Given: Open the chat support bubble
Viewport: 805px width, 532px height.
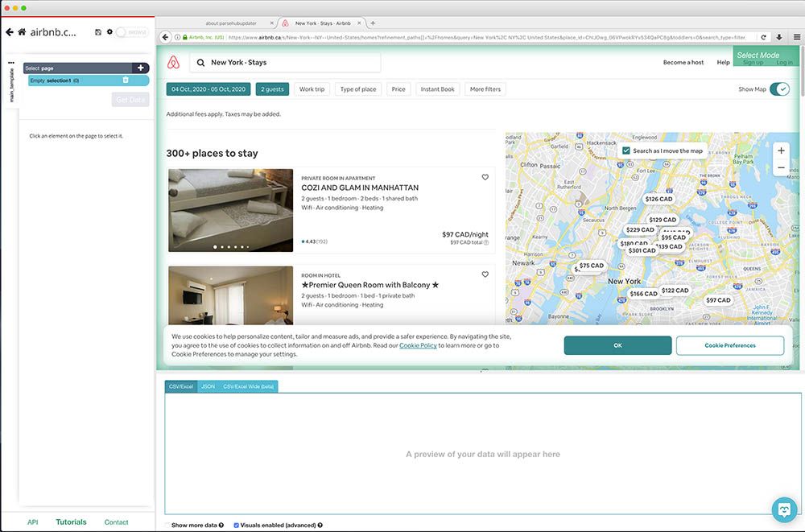Looking at the screenshot, I should (784, 509).
